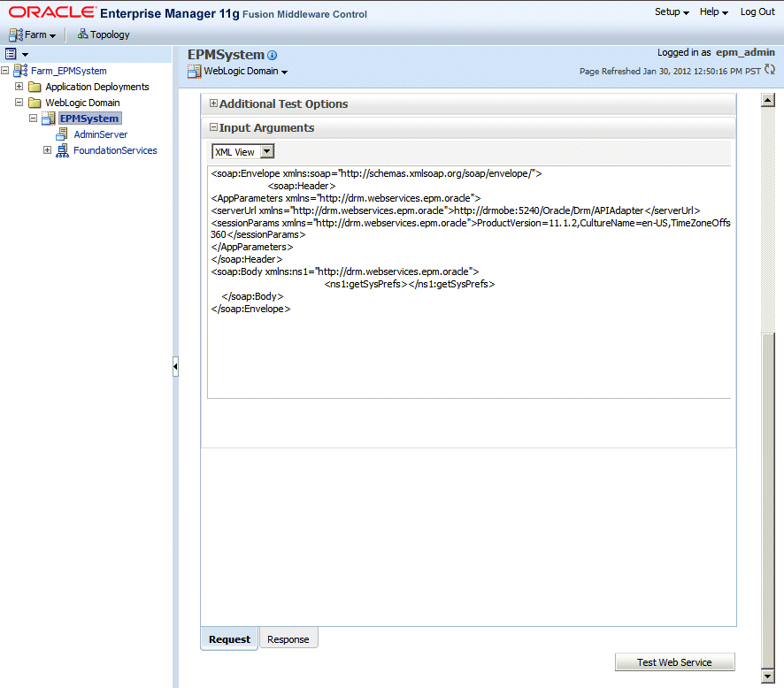Select Farm_EPMSystem in the tree

point(69,71)
